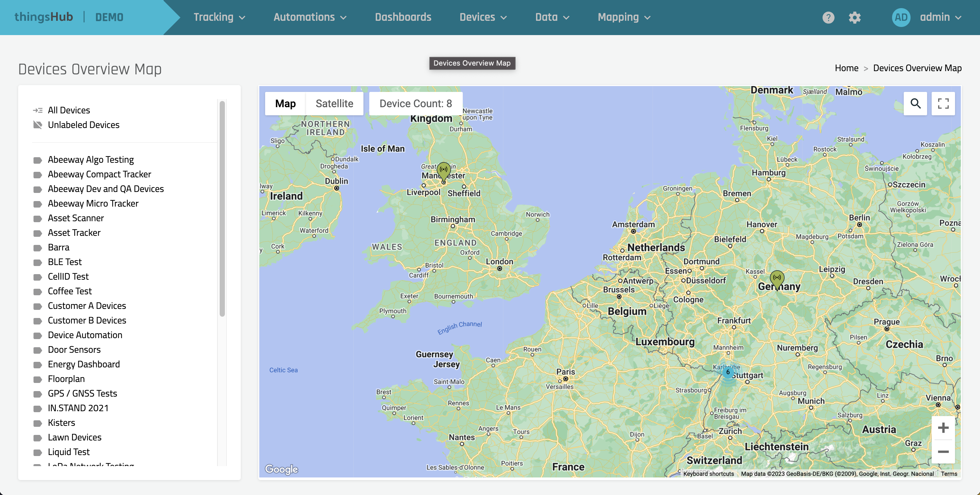Open the Dashboards menu item
This screenshot has height=495, width=980.
(x=403, y=18)
